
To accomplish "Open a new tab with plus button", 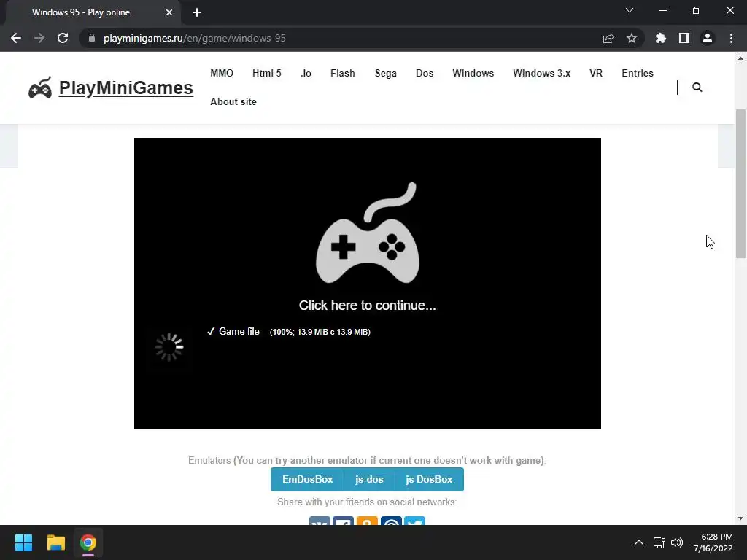I will 197,12.
